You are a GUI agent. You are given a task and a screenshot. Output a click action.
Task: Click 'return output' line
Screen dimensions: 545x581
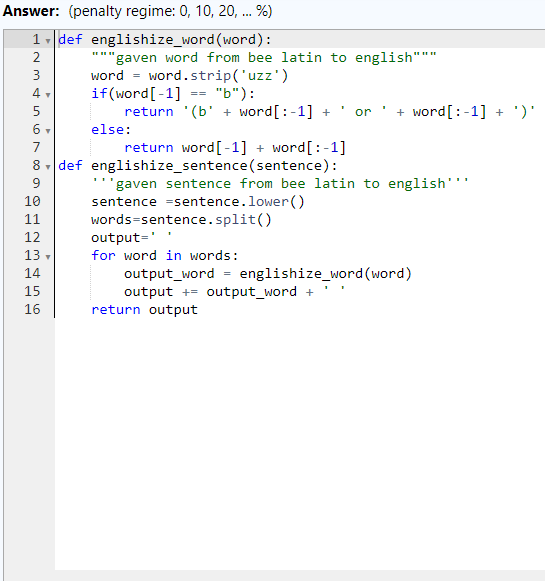144,309
